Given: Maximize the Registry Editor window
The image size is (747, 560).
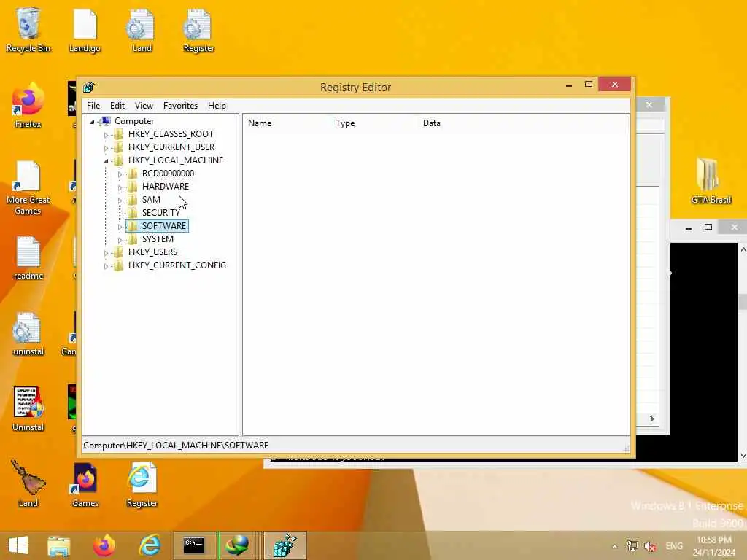Looking at the screenshot, I should pos(589,85).
